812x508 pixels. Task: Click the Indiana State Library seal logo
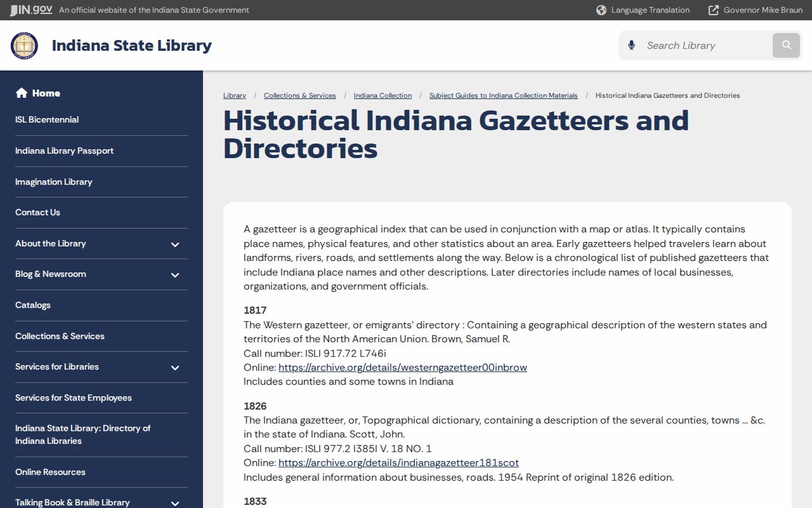pos(24,46)
